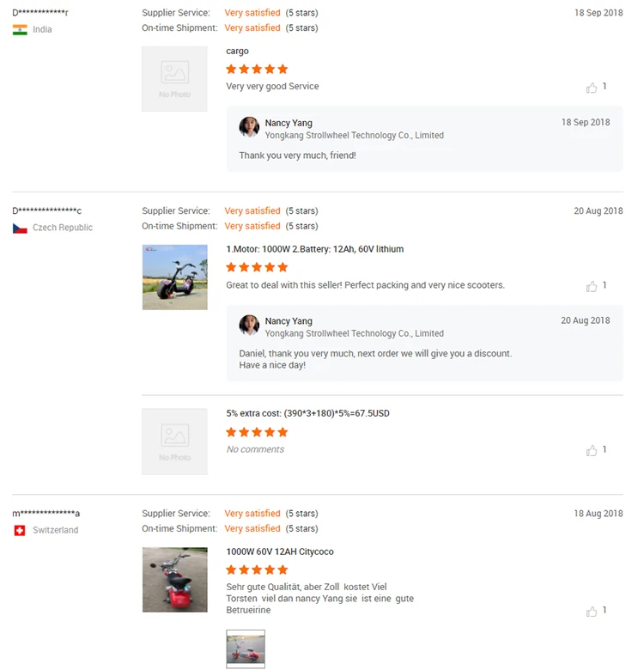Click Nancy Yang avatar in 18 Sep reply
Image resolution: width=644 pixels, height=670 pixels.
tap(249, 128)
